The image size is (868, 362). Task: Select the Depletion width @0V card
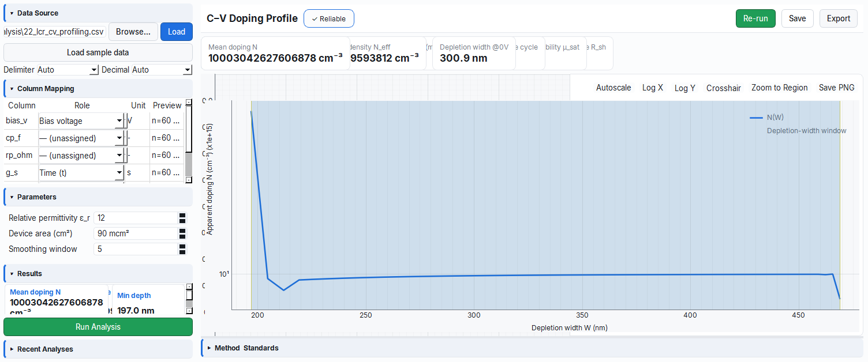[474, 54]
